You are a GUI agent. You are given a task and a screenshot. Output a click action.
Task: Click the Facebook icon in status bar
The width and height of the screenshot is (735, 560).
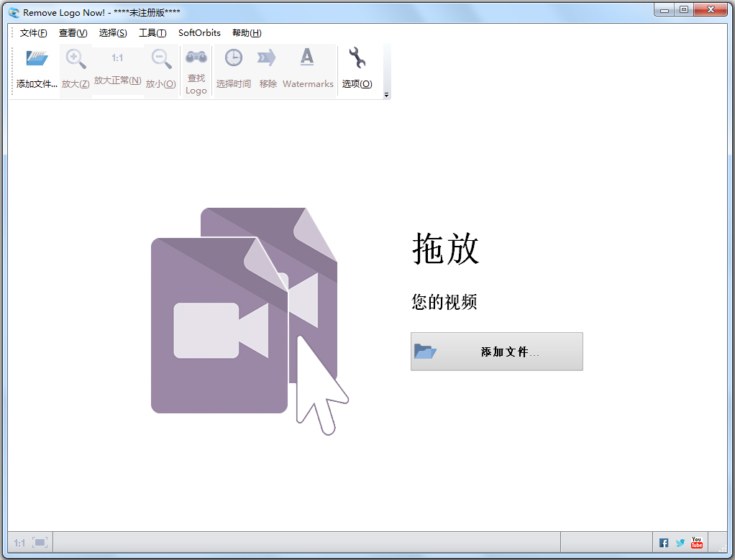tap(664, 543)
